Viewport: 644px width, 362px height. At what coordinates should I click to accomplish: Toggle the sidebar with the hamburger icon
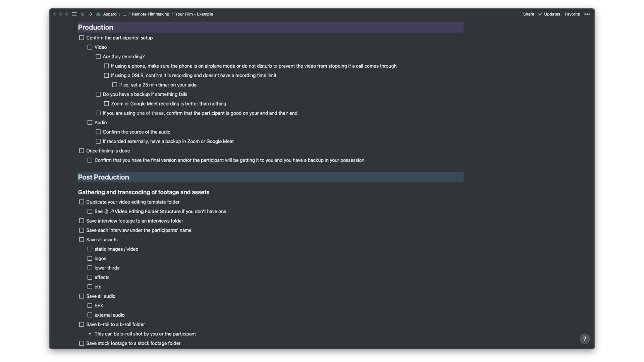click(x=74, y=14)
